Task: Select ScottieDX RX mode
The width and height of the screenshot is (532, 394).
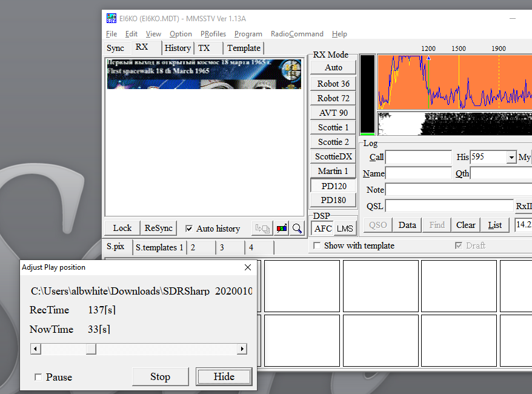Action: pyautogui.click(x=333, y=157)
